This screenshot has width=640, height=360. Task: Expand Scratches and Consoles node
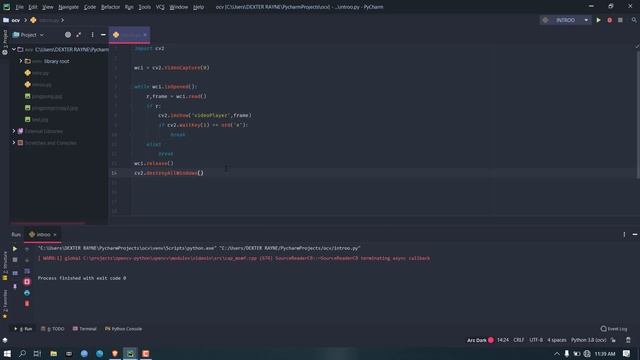(x=14, y=143)
